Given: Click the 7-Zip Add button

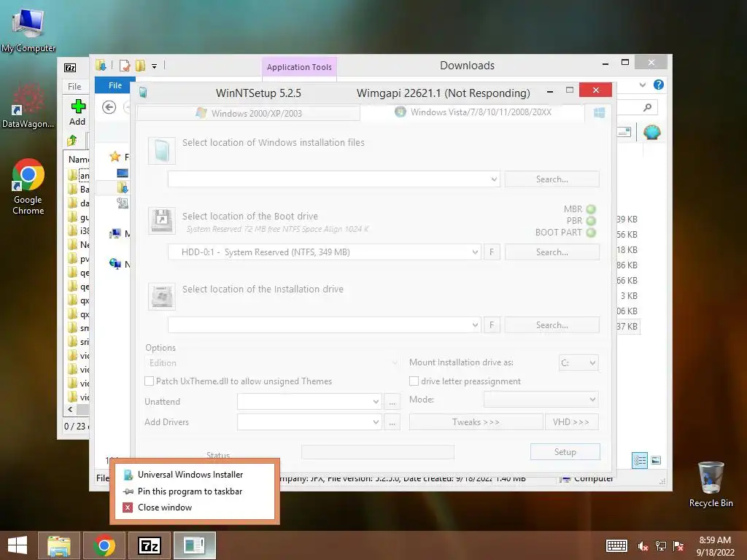Looking at the screenshot, I should tap(77, 112).
